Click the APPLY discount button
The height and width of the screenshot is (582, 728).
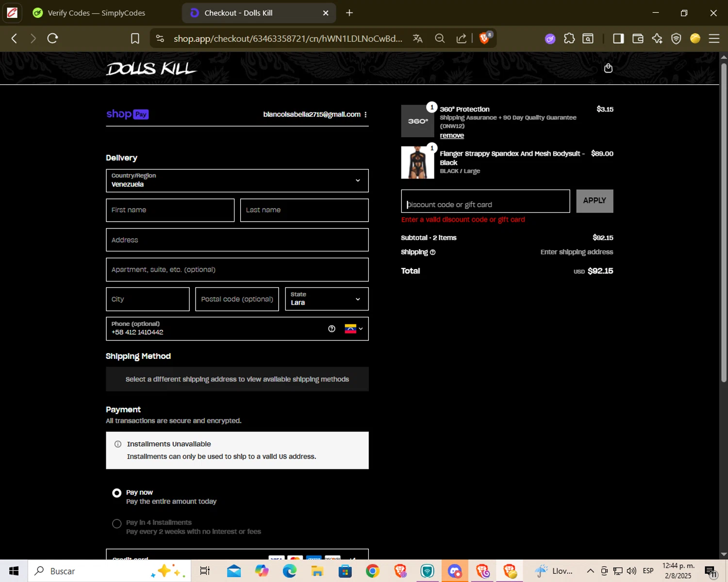click(595, 201)
